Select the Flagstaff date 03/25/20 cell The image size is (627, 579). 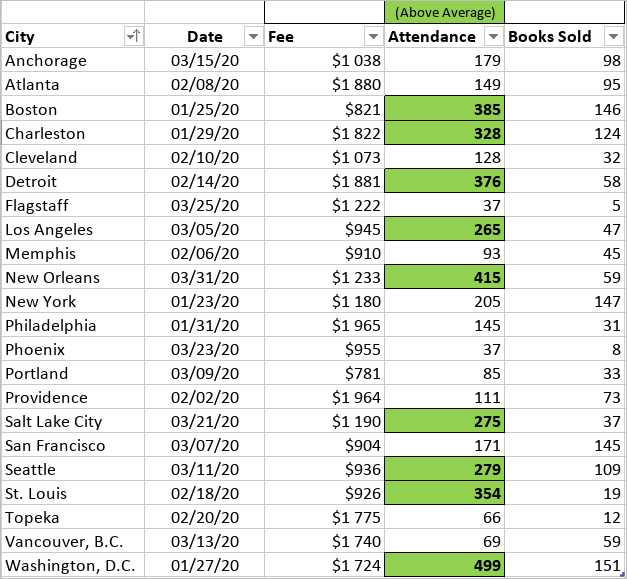tap(204, 205)
